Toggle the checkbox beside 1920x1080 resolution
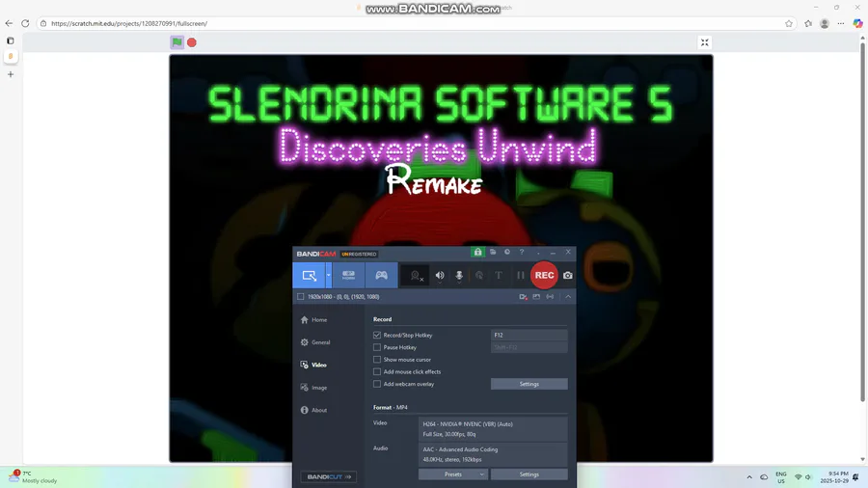Screen dimensions: 868x488 tap(301, 297)
